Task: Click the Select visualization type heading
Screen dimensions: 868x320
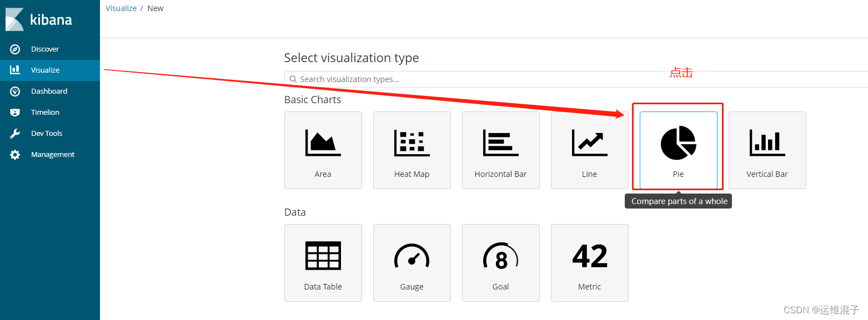Action: pos(352,58)
